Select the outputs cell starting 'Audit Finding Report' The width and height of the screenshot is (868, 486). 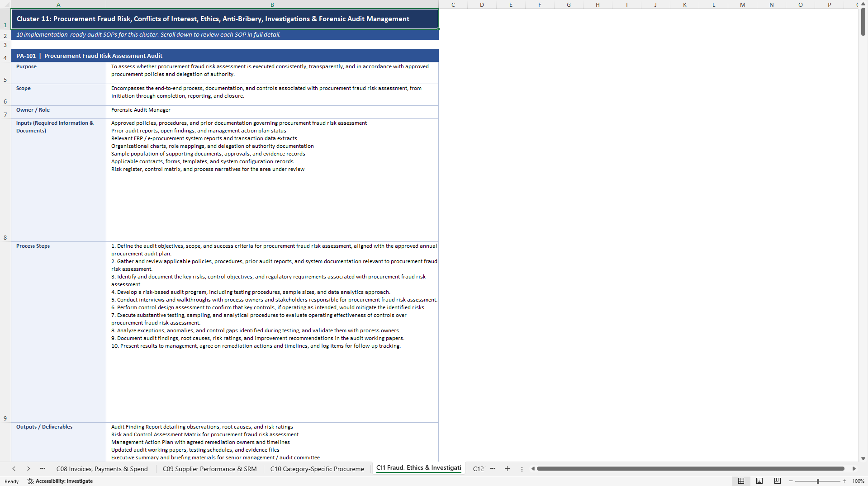click(x=272, y=442)
